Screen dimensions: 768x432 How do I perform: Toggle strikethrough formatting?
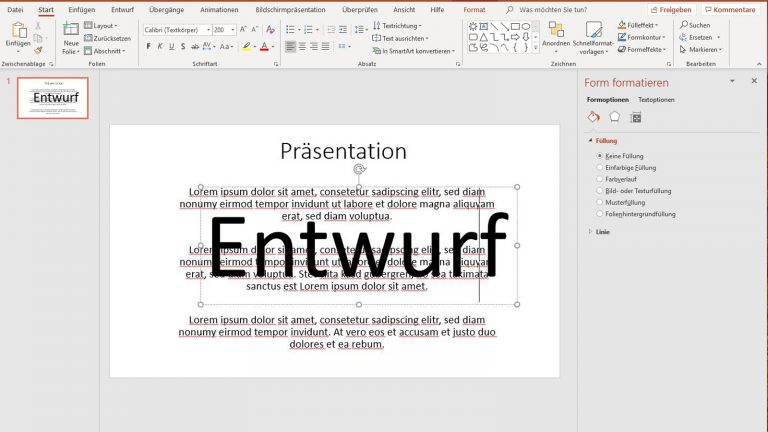coord(195,47)
